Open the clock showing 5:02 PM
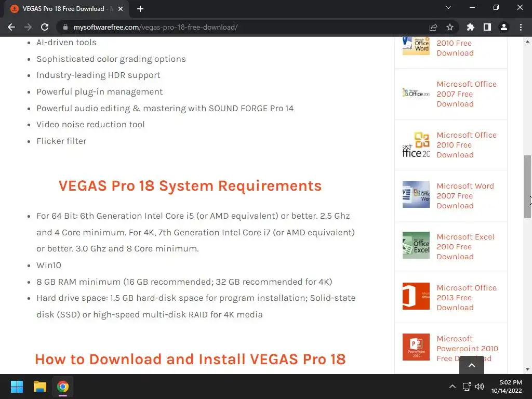Image resolution: width=532 pixels, height=399 pixels. coord(507,387)
